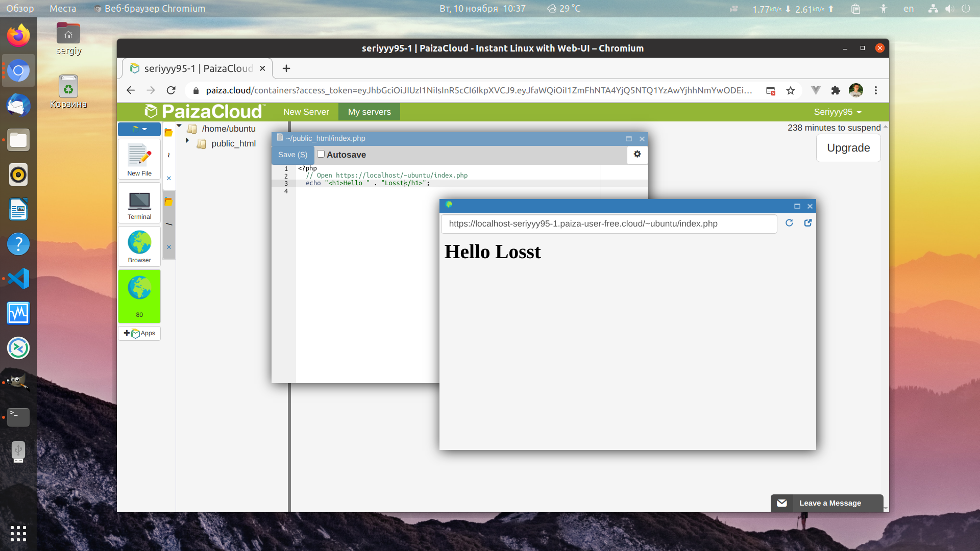Maximize the inner browser window
This screenshot has width=980, height=551.
[797, 206]
